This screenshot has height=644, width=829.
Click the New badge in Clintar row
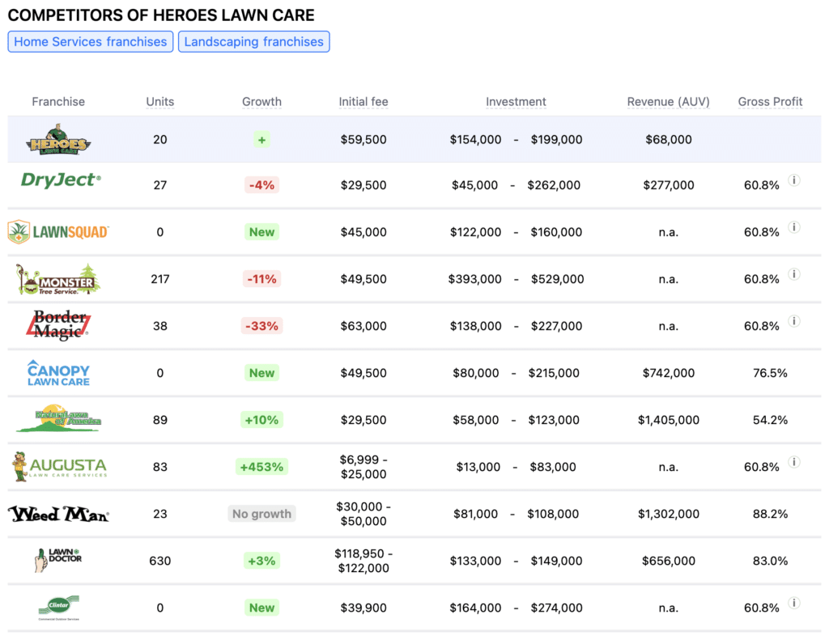click(261, 608)
